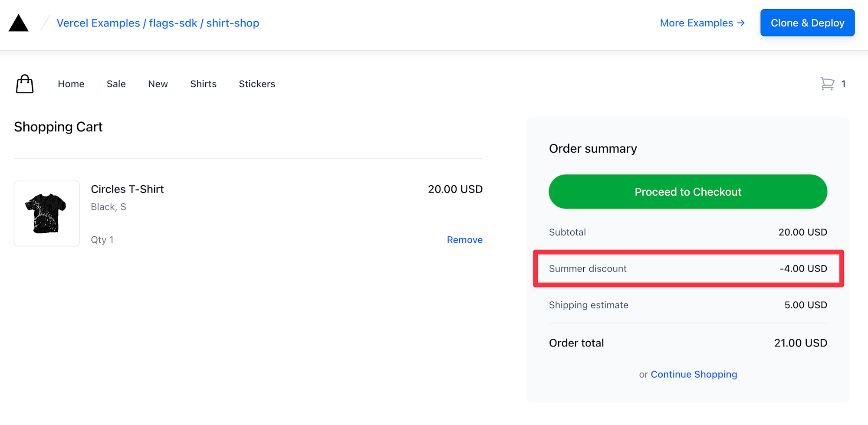This screenshot has height=425, width=868.
Task: Click the Vercel triangle logo
Action: 19,23
